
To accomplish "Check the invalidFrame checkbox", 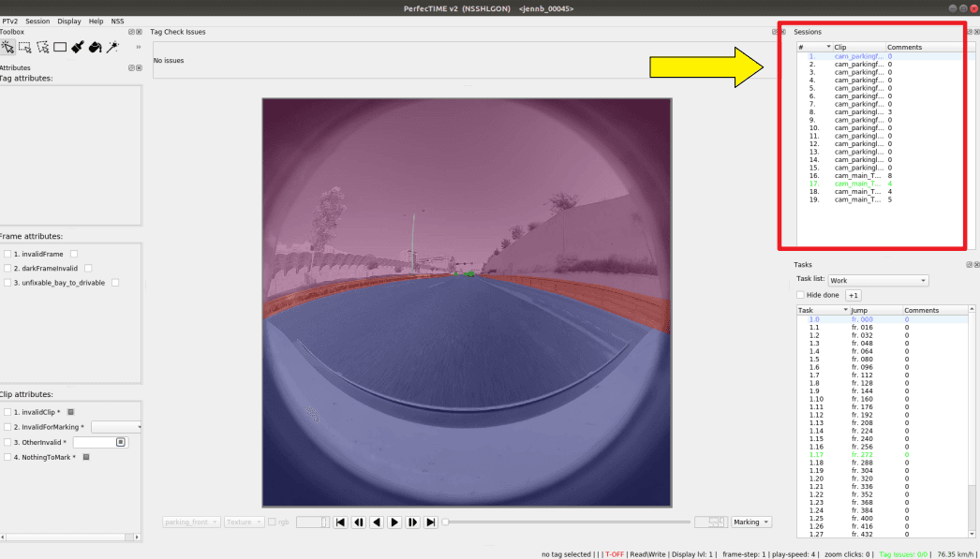I will [x=7, y=254].
